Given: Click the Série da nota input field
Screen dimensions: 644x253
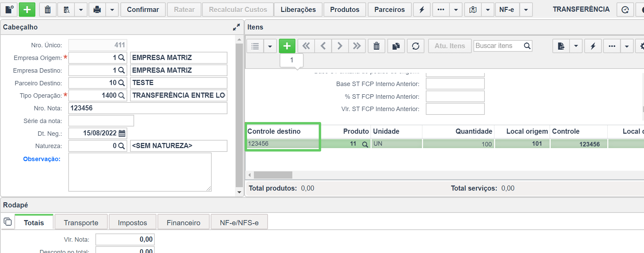Looking at the screenshot, I should [101, 121].
